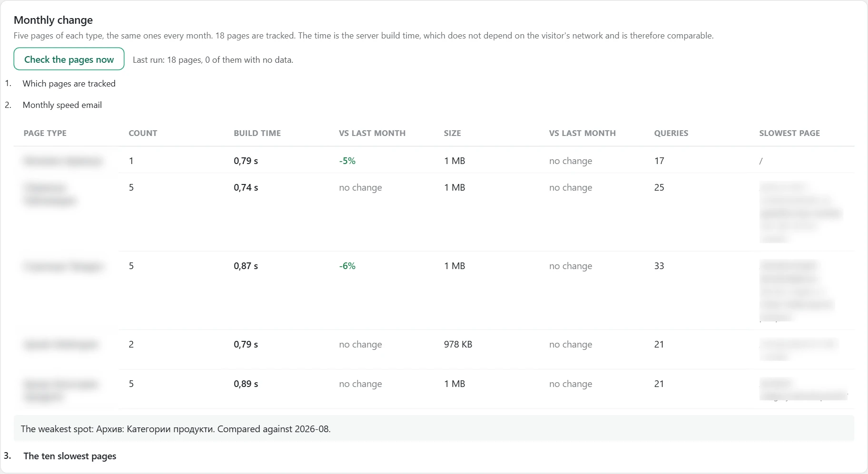Screen dimensions: 868x474
Task: Select the build time value 0,74 s
Action: (x=246, y=187)
